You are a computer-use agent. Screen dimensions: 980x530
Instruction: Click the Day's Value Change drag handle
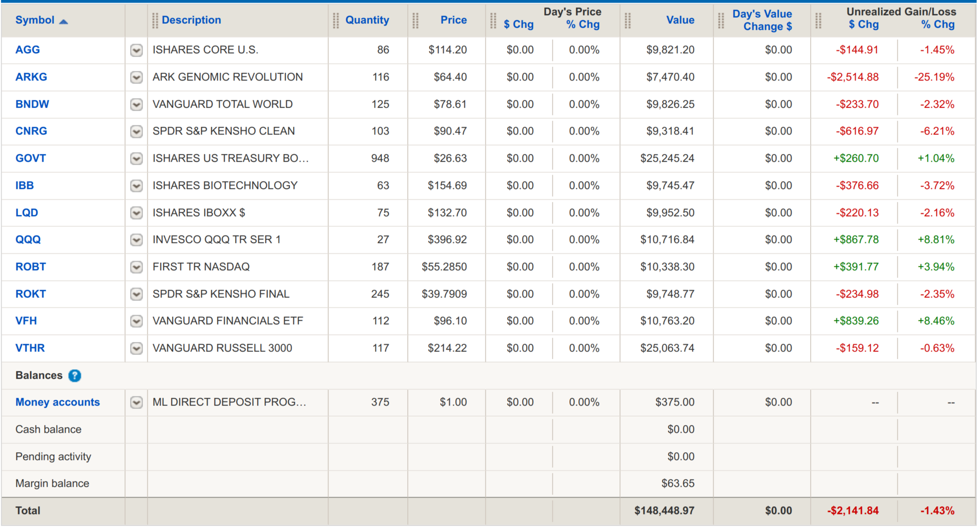(721, 20)
